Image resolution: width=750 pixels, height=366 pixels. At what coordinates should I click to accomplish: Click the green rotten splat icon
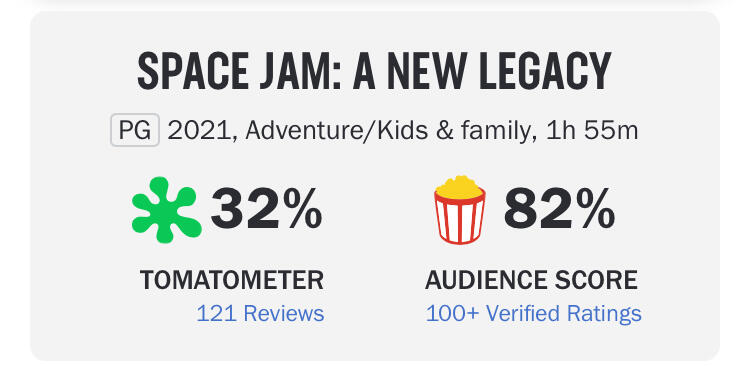coord(166,210)
